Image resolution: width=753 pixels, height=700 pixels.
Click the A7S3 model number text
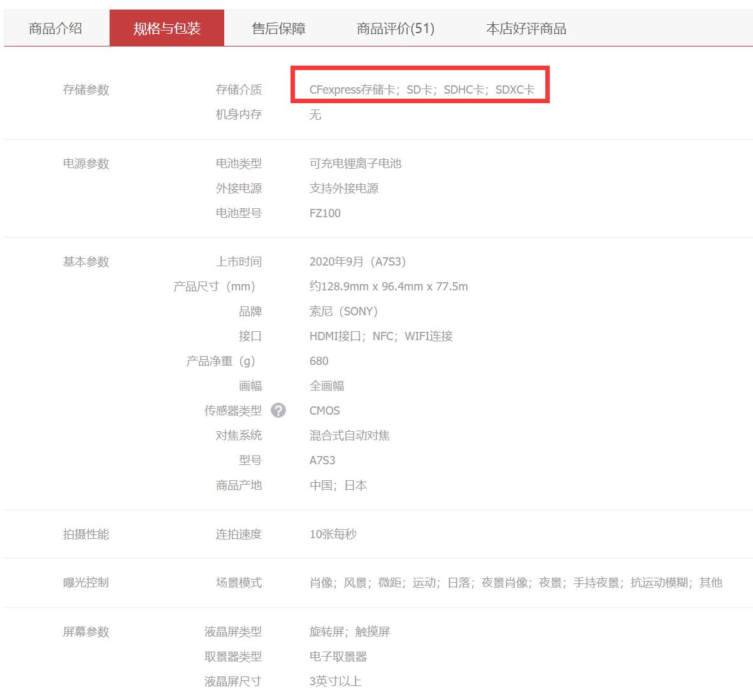324,460
